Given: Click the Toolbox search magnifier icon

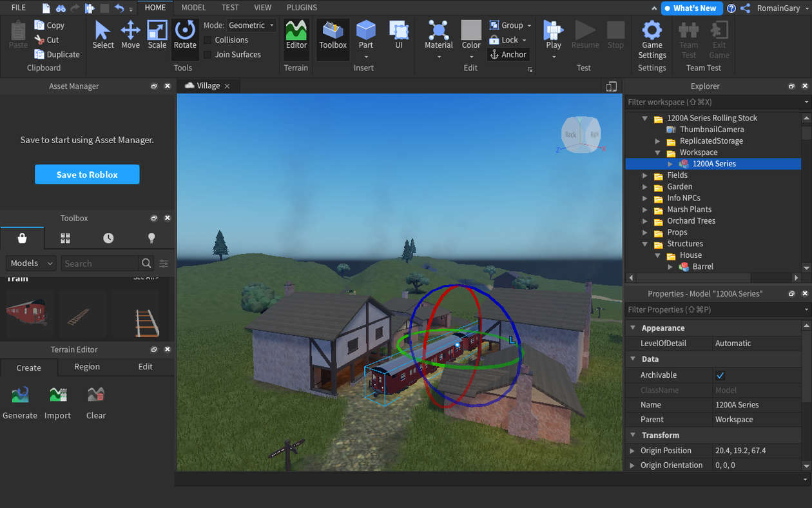Looking at the screenshot, I should point(146,263).
